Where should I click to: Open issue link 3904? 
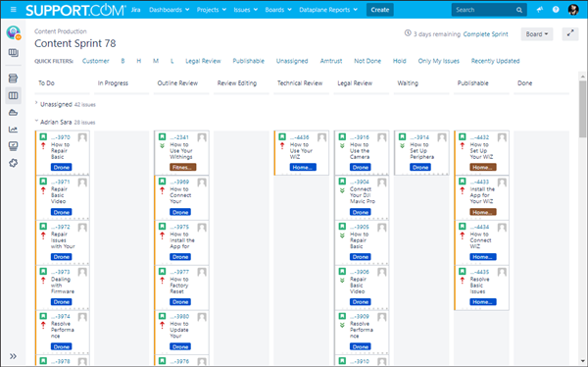click(360, 182)
